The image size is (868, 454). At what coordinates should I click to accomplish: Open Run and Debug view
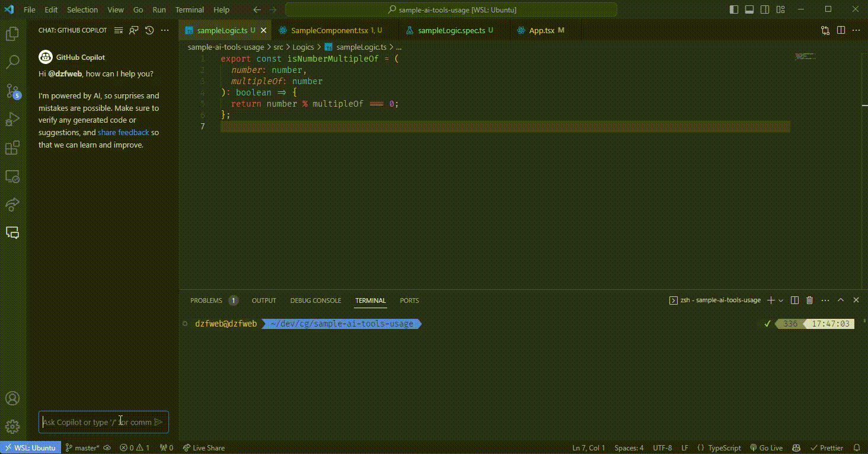click(x=12, y=119)
